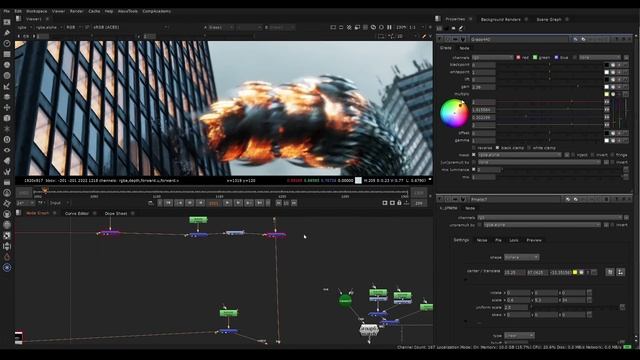Click the Transform nodes arrows icon
This screenshot has width=640, height=360.
pyautogui.click(x=7, y=107)
